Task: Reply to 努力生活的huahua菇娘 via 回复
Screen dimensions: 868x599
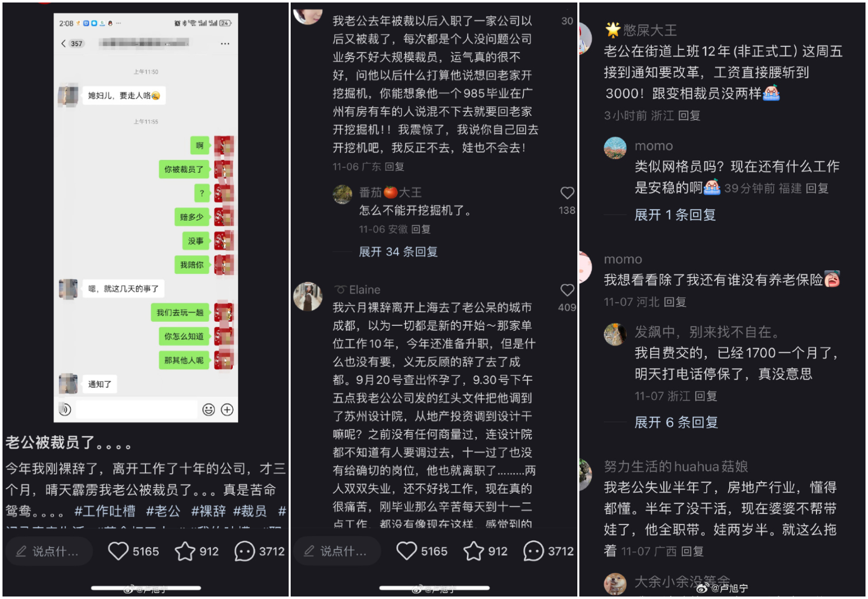Action: tap(692, 551)
